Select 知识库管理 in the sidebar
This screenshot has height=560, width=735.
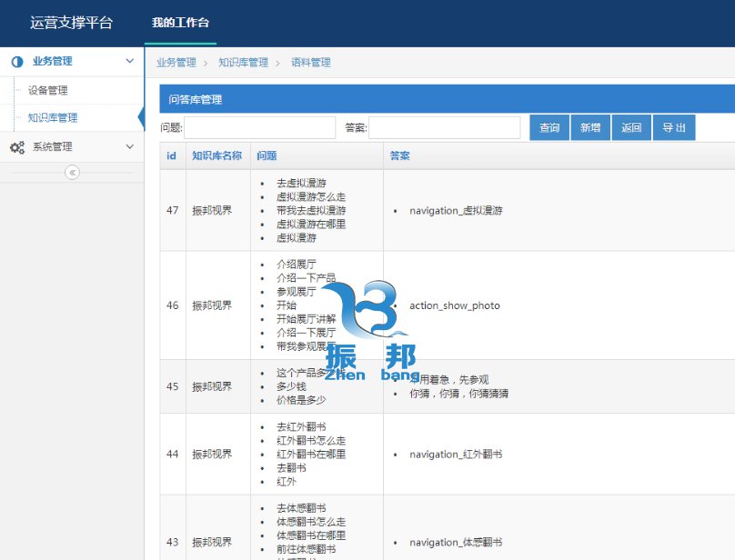tap(53, 118)
